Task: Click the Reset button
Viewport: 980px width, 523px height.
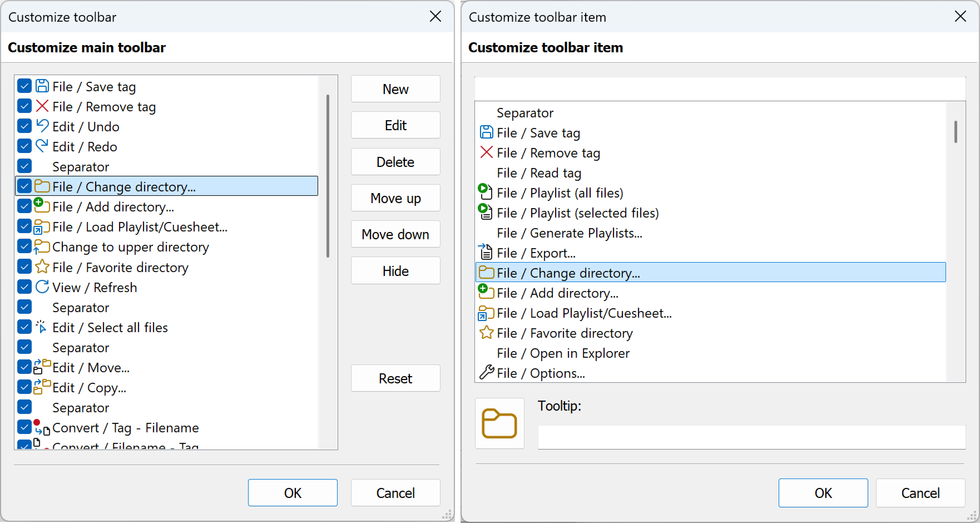Action: pos(395,378)
